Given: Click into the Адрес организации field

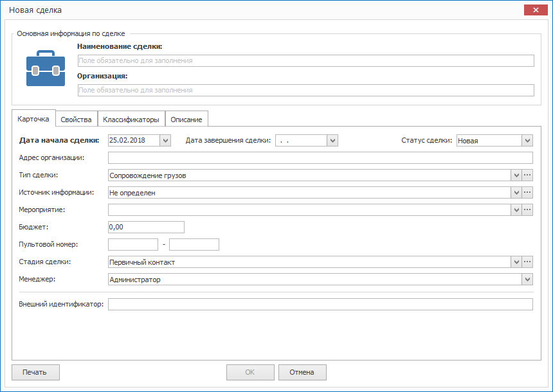Looking at the screenshot, I should click(320, 157).
